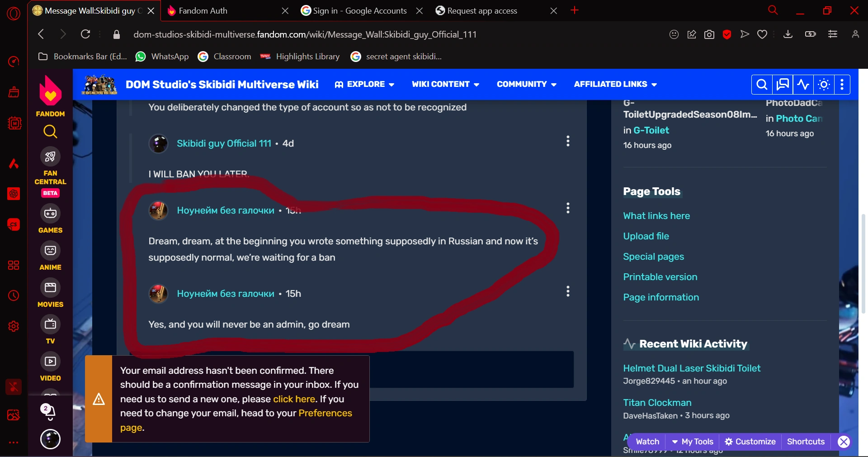
Task: Open wiki header three-dot more menu
Action: pyautogui.click(x=842, y=85)
